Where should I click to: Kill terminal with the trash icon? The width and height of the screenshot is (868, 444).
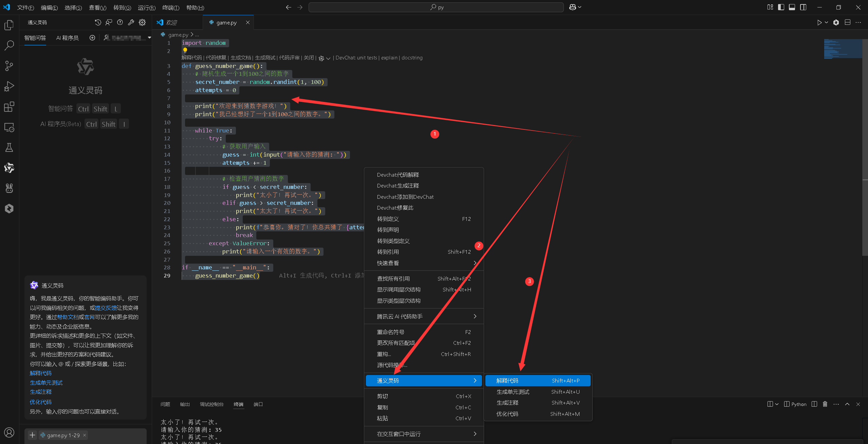point(825,404)
